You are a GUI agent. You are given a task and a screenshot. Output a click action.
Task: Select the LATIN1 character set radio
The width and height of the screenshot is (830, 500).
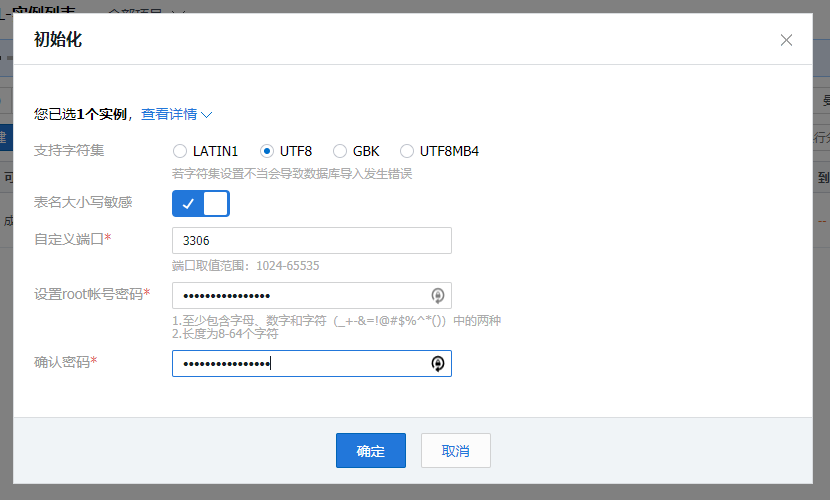pyautogui.click(x=180, y=152)
